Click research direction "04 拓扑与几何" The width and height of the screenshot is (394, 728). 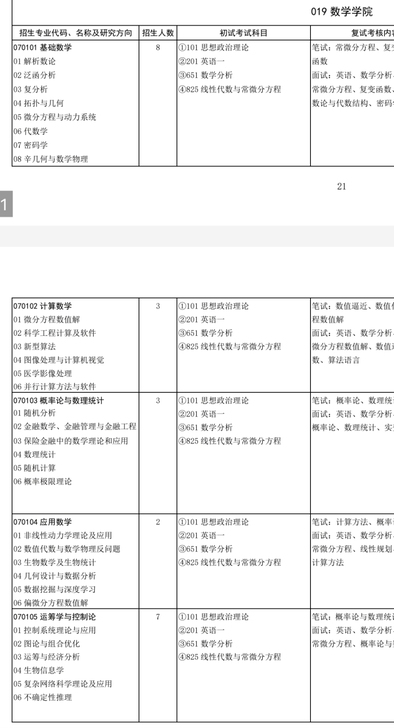(x=38, y=103)
